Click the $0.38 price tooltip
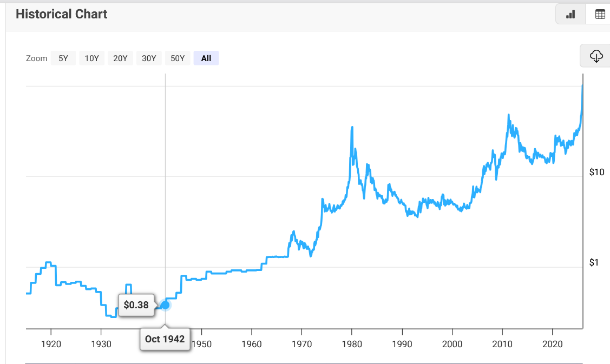 136,305
